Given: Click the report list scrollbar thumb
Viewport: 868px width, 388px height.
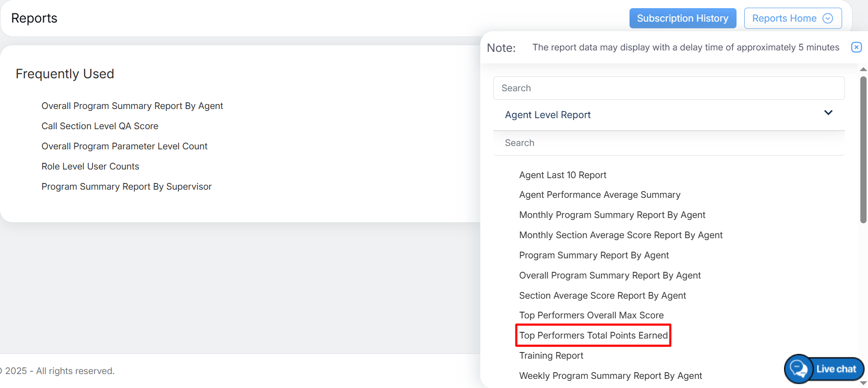Looking at the screenshot, I should click(863, 149).
